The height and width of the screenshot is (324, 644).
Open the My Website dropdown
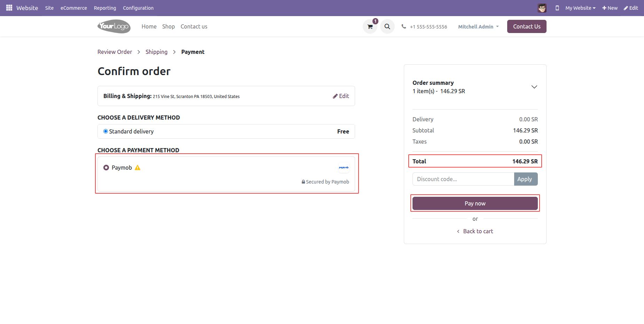point(580,8)
